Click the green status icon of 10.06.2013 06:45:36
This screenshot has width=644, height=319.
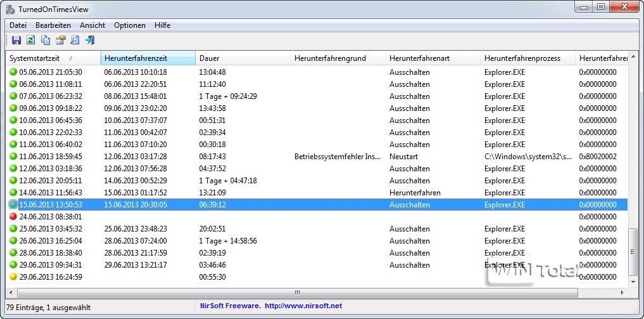(x=13, y=120)
